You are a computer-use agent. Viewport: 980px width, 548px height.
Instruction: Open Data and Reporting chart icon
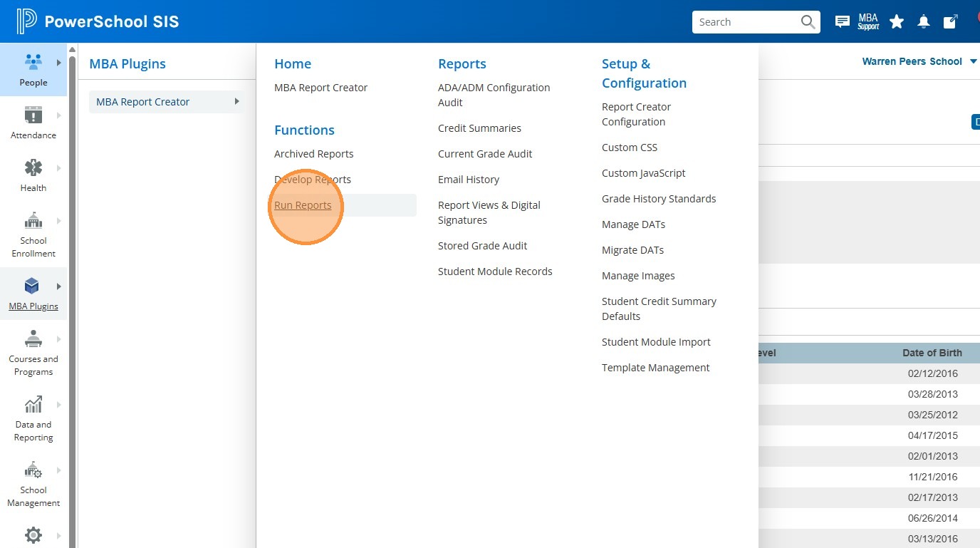click(x=33, y=405)
